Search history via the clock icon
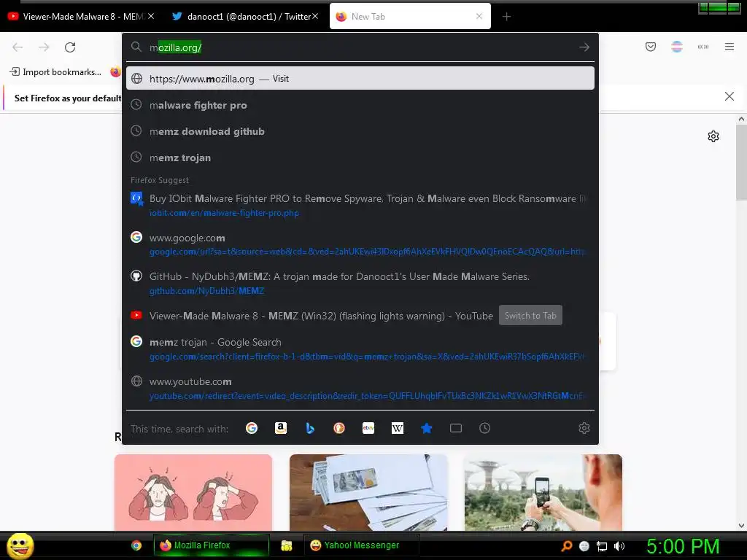The height and width of the screenshot is (560, 747). (484, 428)
